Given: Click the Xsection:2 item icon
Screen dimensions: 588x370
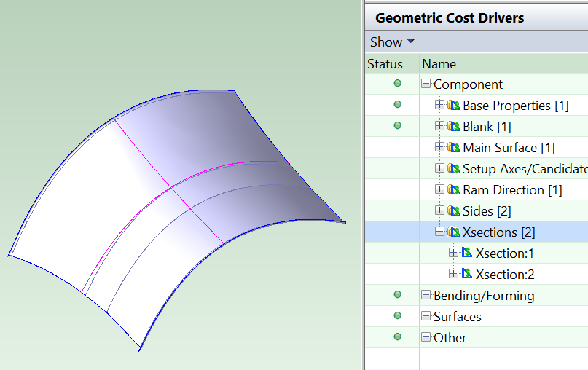Looking at the screenshot, I should 467,275.
